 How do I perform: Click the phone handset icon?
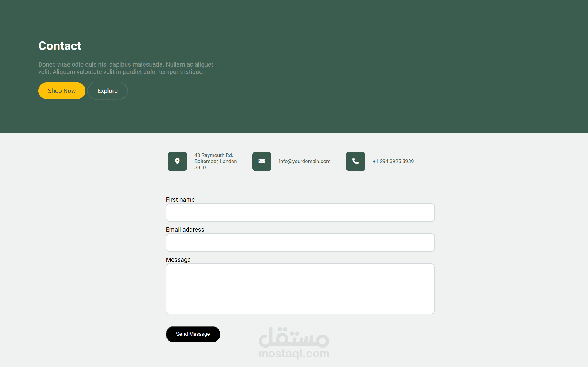[x=355, y=161]
